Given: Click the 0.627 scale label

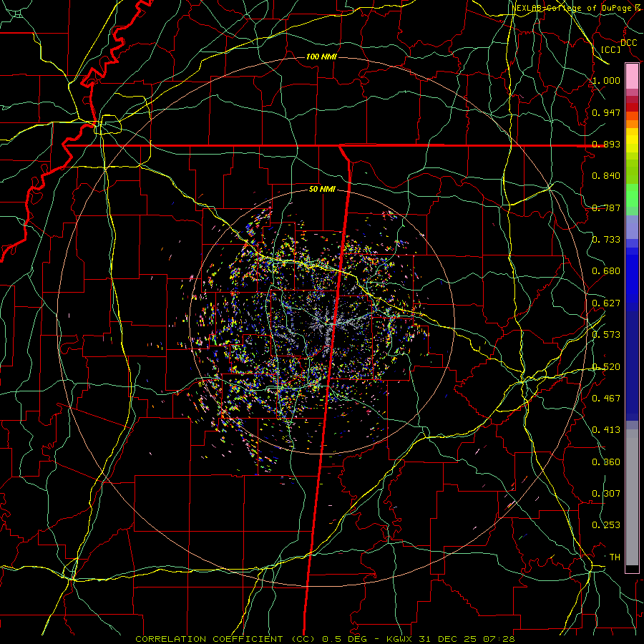Looking at the screenshot, I should [x=606, y=303].
